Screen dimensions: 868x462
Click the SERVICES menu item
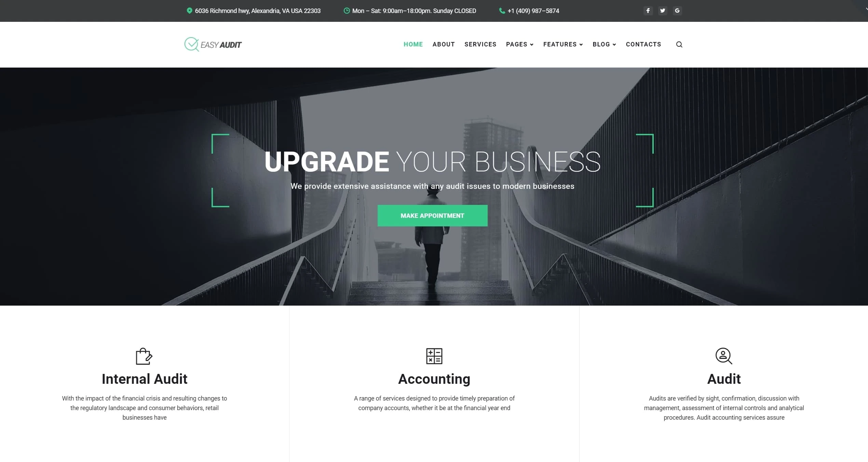(x=480, y=44)
